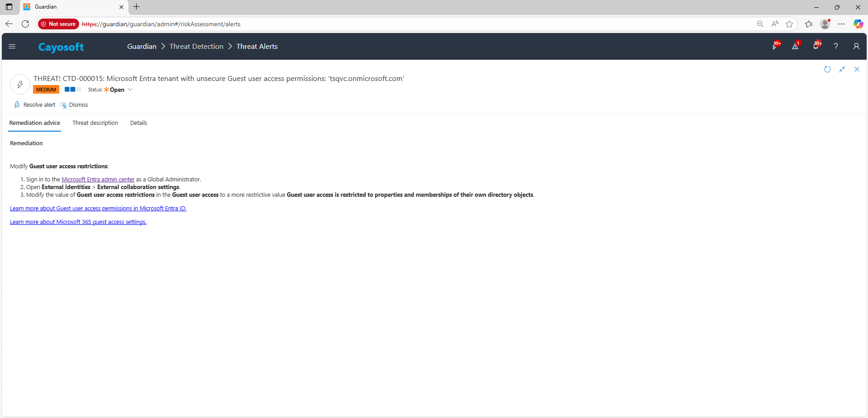868x418 pixels.
Task: Switch to the Details tab
Action: pyautogui.click(x=138, y=123)
